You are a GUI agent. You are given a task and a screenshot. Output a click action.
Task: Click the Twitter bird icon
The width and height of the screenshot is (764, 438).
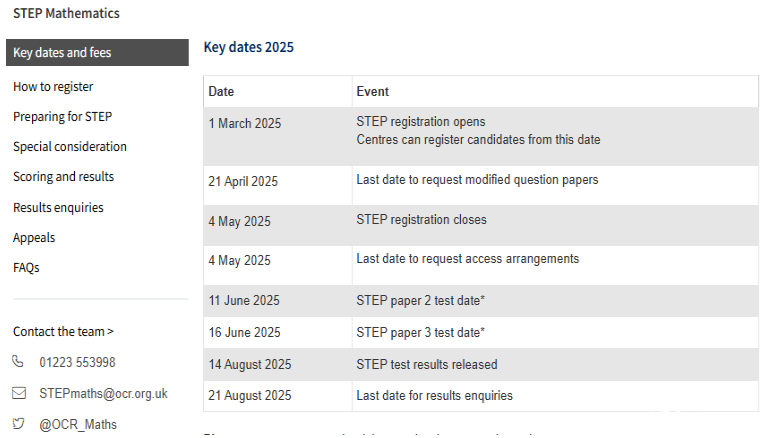click(18, 423)
